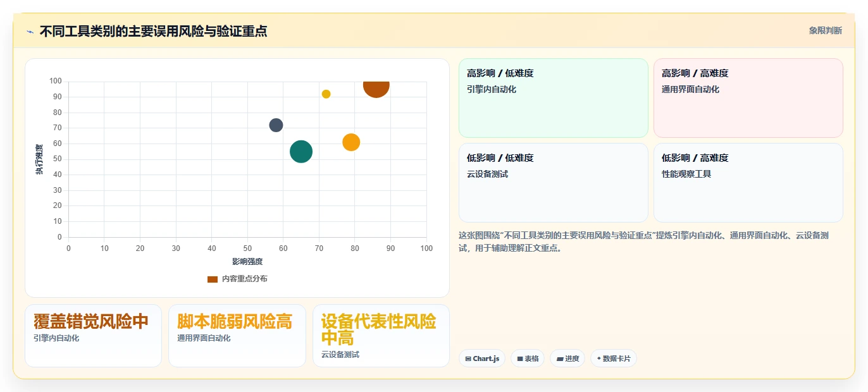Click the Chart.js tag chip
The image size is (868, 392).
coord(482,358)
